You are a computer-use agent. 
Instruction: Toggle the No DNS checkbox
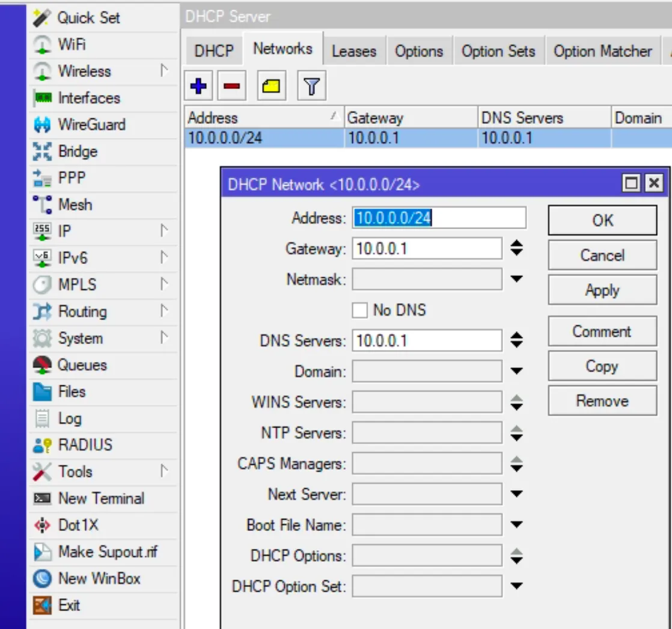coord(359,310)
